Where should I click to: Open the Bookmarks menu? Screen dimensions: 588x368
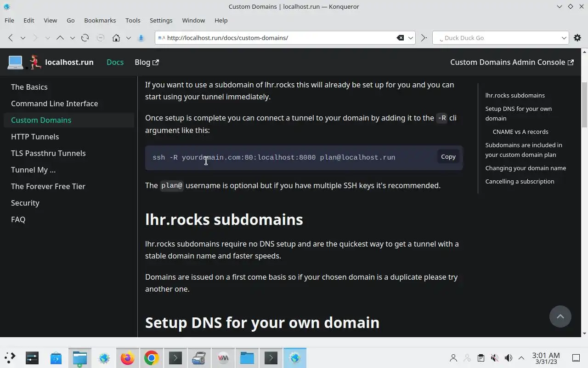(100, 20)
